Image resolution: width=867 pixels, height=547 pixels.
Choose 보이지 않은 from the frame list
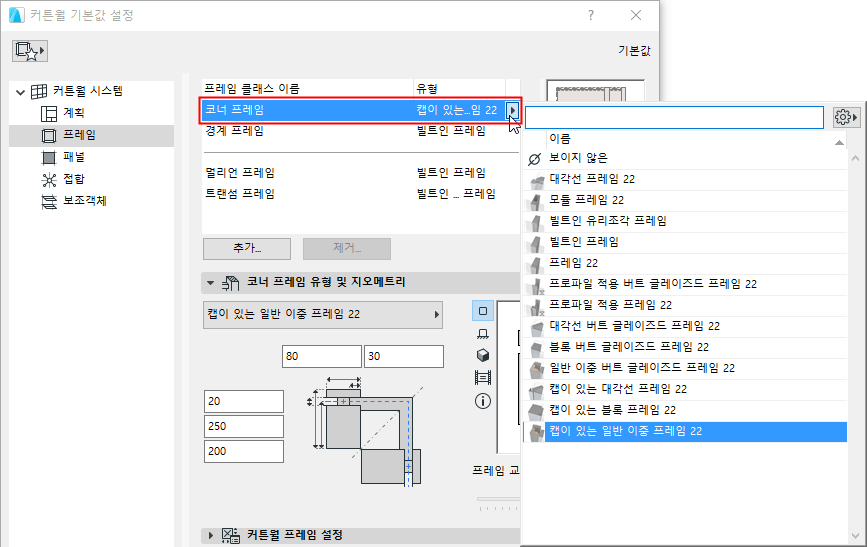(x=685, y=159)
